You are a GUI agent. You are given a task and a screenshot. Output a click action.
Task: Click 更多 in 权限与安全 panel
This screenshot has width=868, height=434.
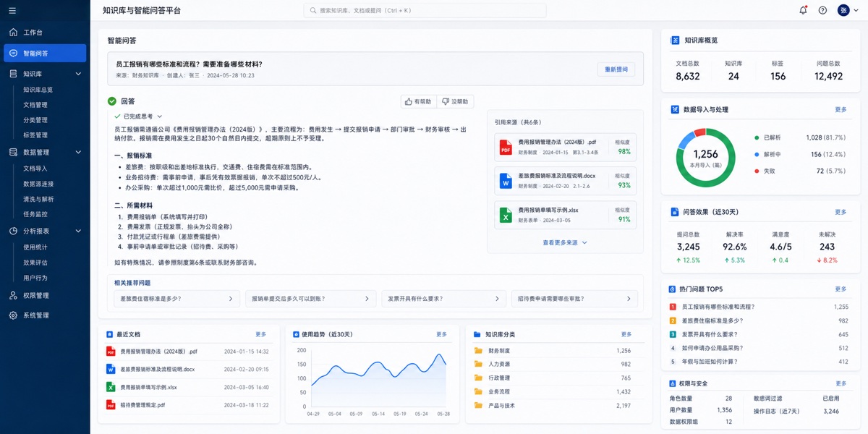pos(841,383)
